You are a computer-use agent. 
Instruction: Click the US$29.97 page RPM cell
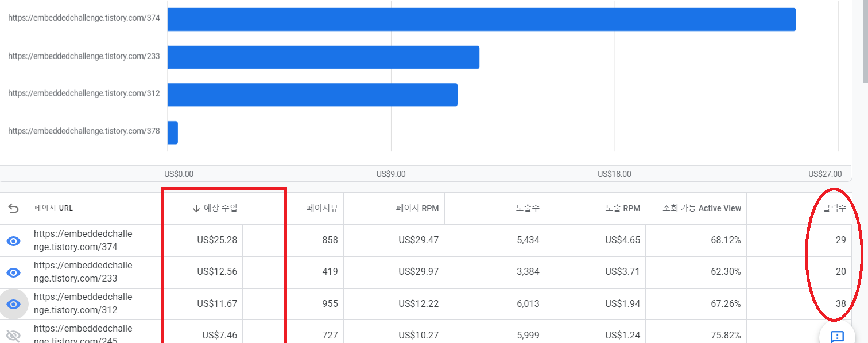tap(418, 272)
